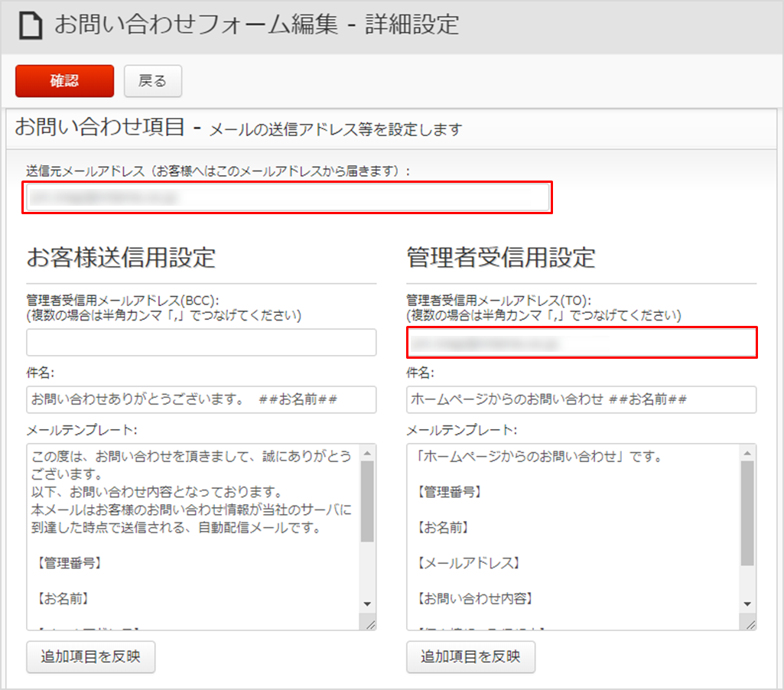Click the customer template resize grip
Viewport: 784px width, 690px height.
click(370, 624)
